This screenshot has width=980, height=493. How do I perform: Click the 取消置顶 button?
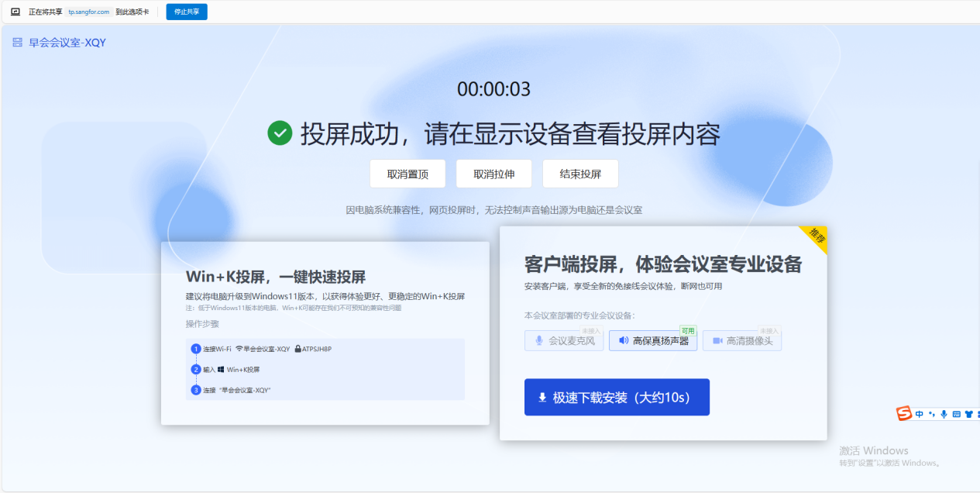[407, 174]
